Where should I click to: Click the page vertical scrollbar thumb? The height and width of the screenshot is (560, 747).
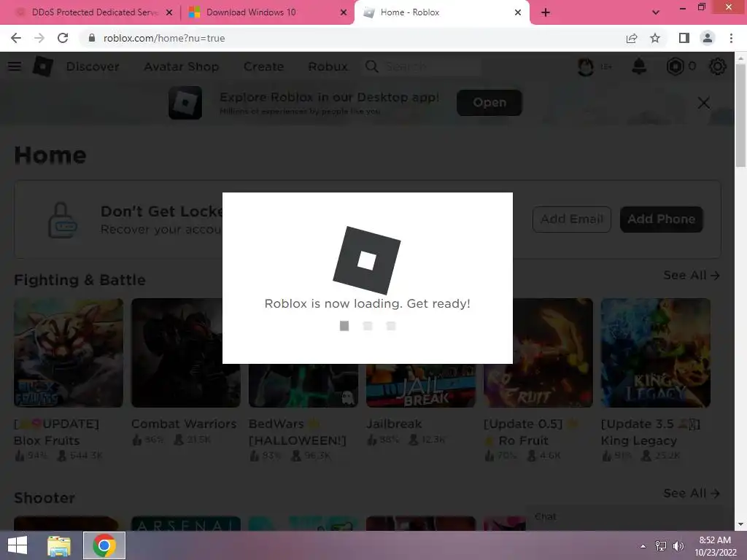pos(740,114)
